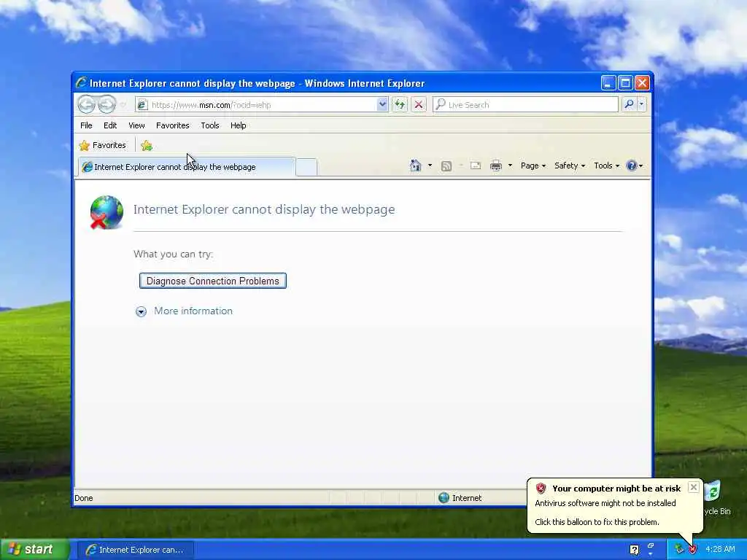Minimize the Internet Explorer window
The height and width of the screenshot is (560, 747).
pos(608,83)
